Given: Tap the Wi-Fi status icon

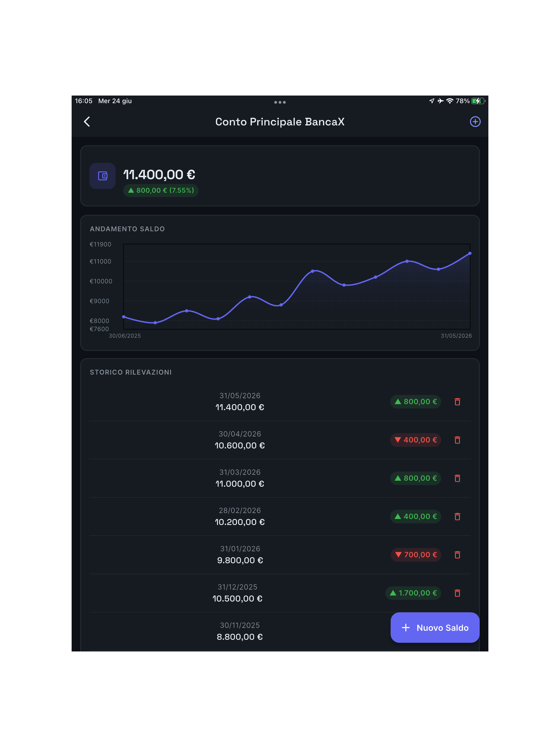Looking at the screenshot, I should [450, 101].
